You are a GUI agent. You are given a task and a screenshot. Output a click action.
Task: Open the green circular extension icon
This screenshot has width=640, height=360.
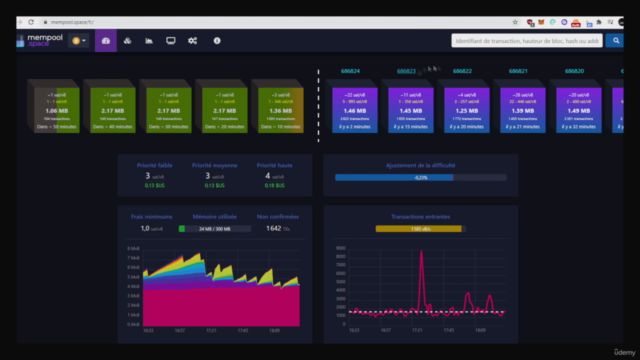(553, 22)
